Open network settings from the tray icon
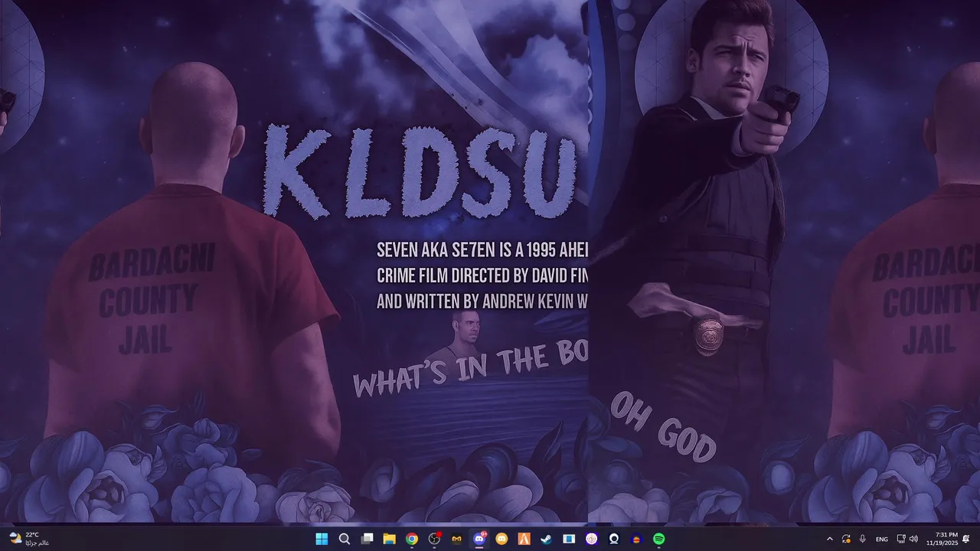Viewport: 980px width, 551px height. click(901, 539)
